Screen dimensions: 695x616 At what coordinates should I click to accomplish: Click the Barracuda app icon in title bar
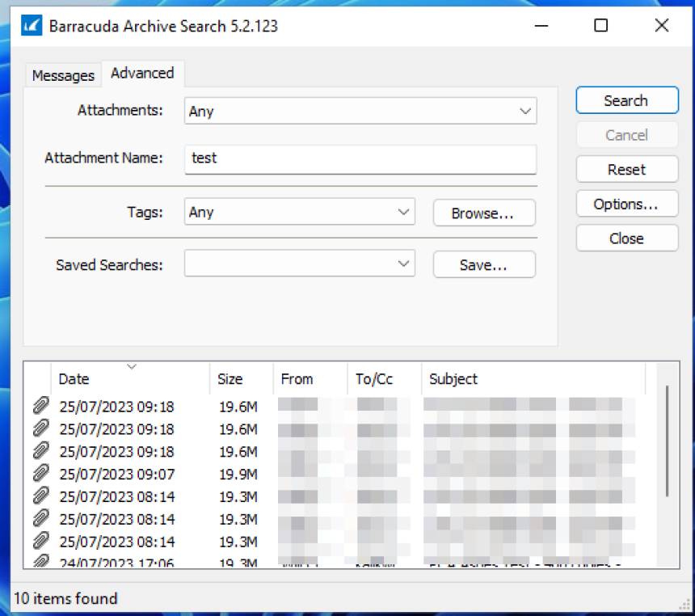point(32,26)
